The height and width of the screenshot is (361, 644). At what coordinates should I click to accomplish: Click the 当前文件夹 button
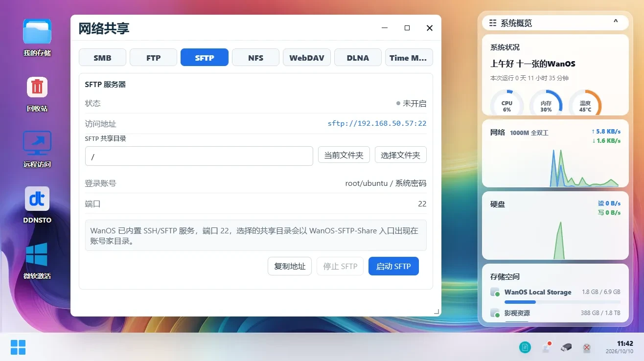point(344,155)
